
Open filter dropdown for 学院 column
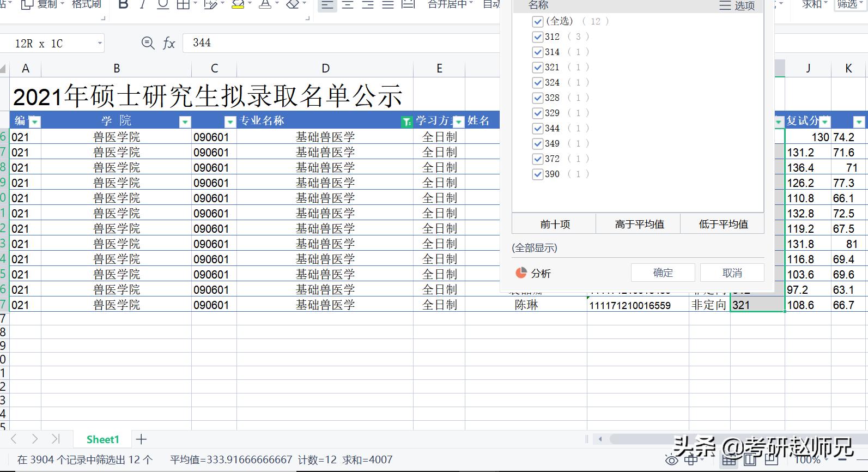(x=185, y=122)
